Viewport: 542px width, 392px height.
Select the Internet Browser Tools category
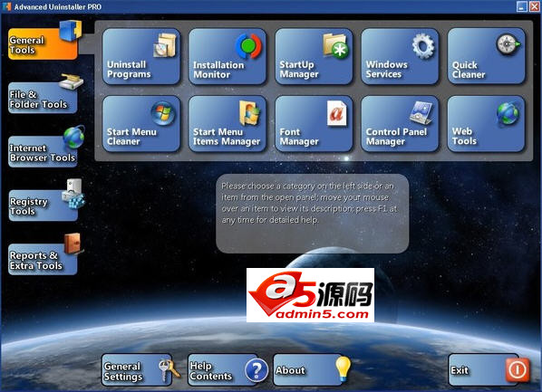click(43, 151)
